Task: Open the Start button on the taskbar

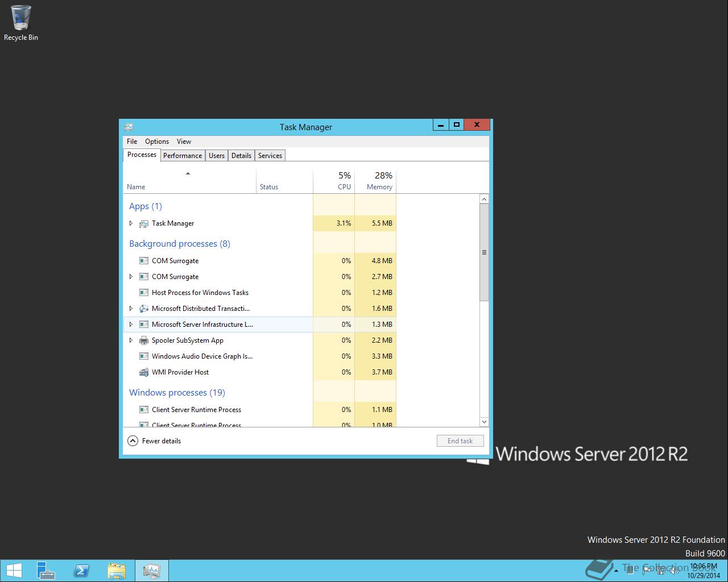Action: 14,571
